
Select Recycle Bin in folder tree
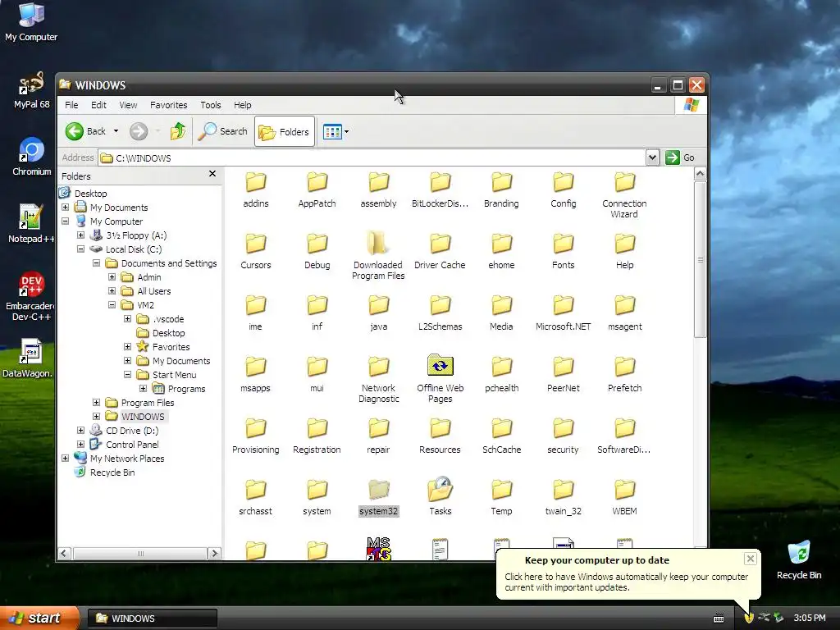112,472
